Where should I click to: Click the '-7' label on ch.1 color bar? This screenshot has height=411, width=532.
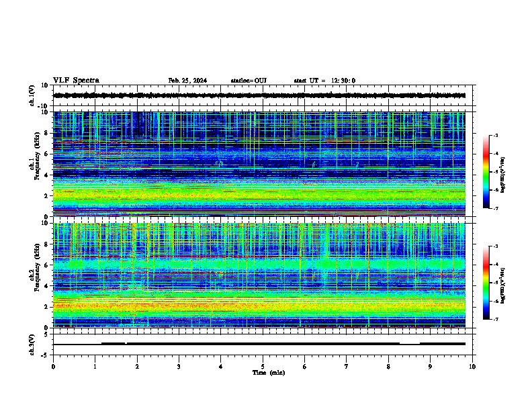[x=495, y=208]
